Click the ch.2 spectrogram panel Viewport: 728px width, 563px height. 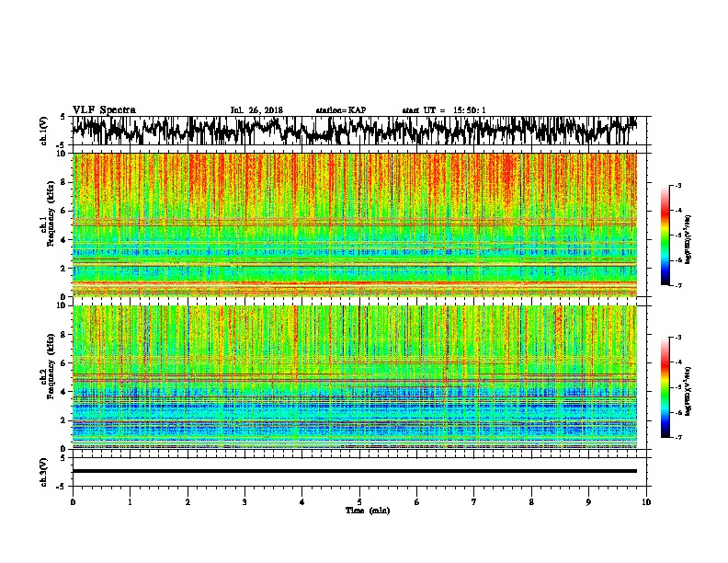pos(355,377)
